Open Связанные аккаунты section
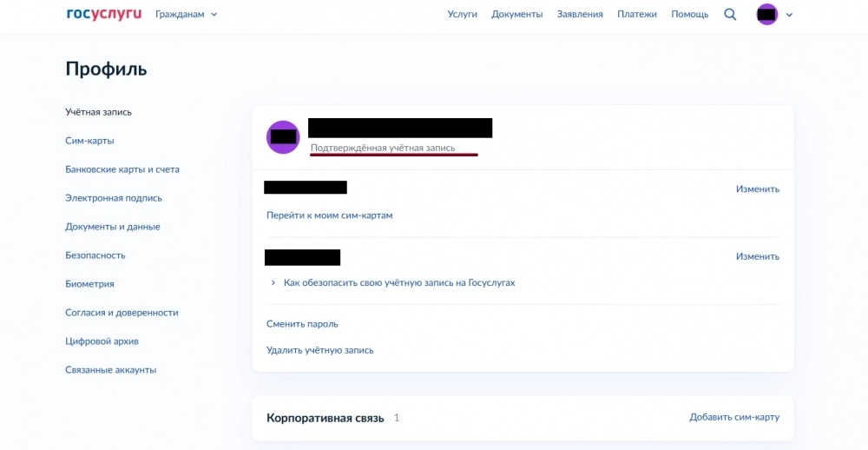This screenshot has width=868, height=450. (111, 370)
